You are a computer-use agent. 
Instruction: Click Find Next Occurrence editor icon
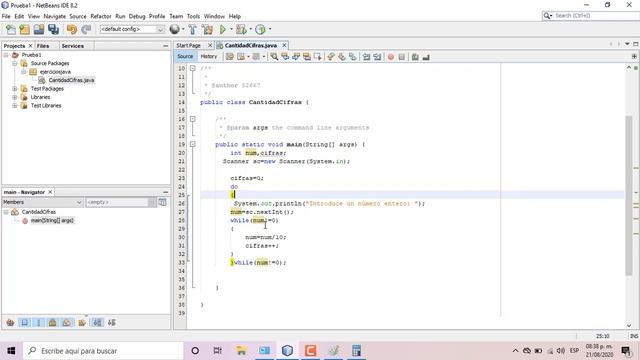pyautogui.click(x=296, y=57)
